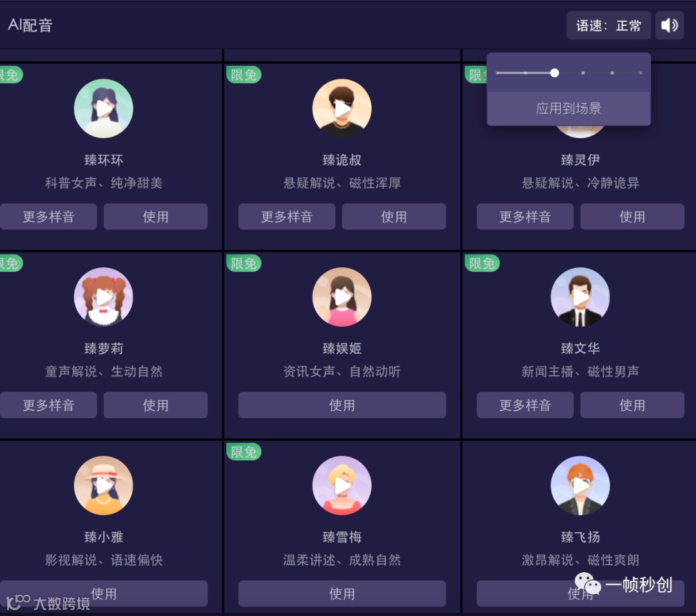Open 更多样音 for 臻文华

[525, 405]
